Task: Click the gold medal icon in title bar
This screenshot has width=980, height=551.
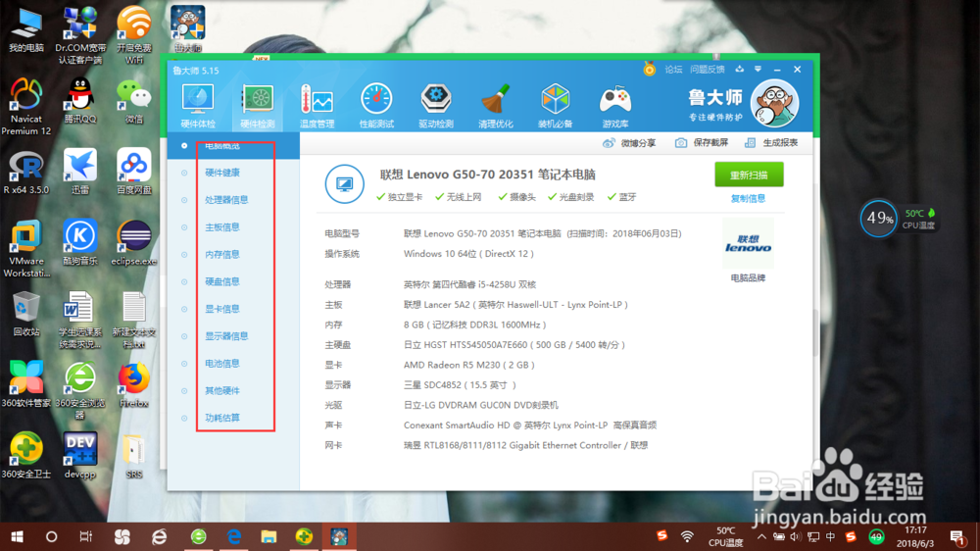Action: pos(650,70)
